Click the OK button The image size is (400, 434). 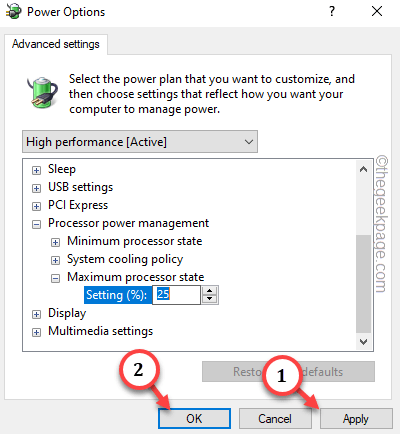[194, 419]
